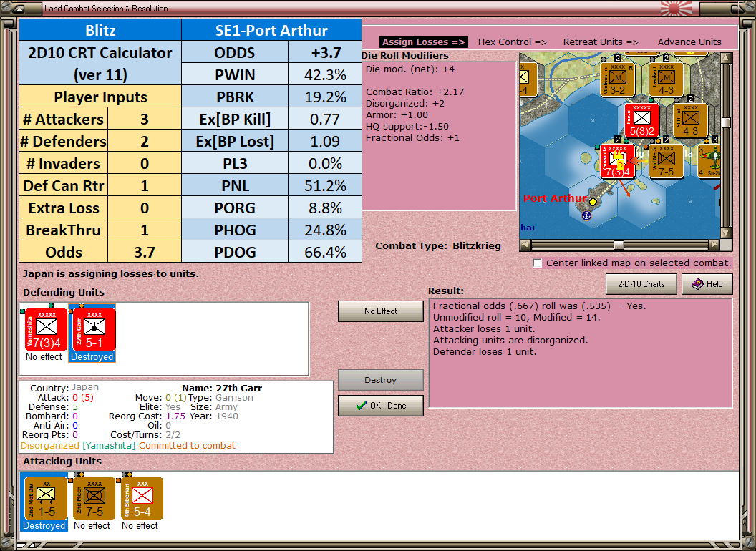Click the aircraft counter at the map edge
This screenshot has width=756, height=551.
click(709, 161)
